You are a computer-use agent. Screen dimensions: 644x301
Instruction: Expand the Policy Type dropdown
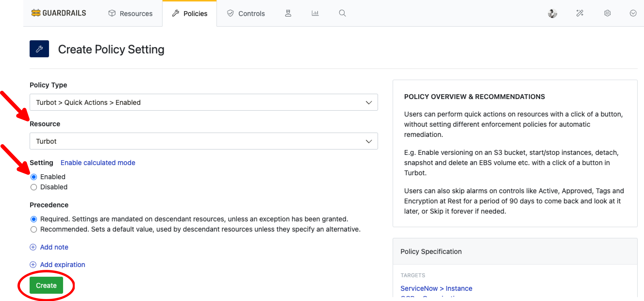[204, 102]
